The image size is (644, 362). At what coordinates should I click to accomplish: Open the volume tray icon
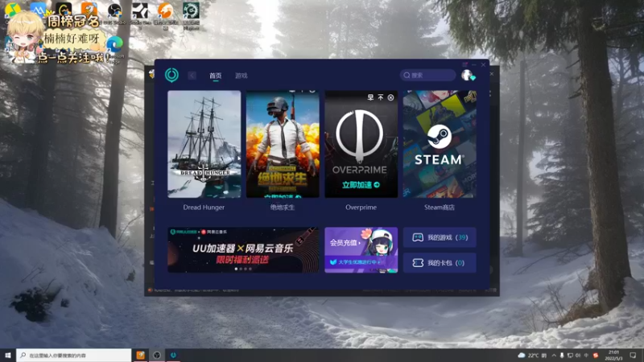578,355
